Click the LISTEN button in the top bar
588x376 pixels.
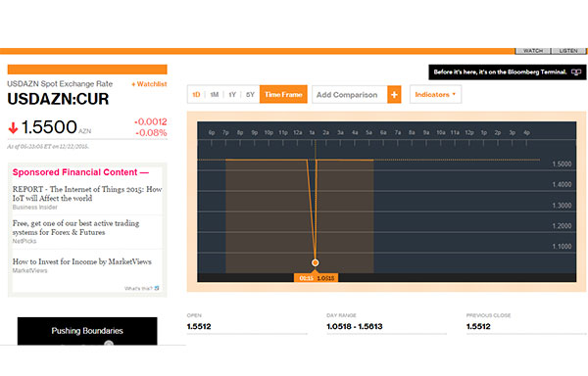(x=568, y=51)
